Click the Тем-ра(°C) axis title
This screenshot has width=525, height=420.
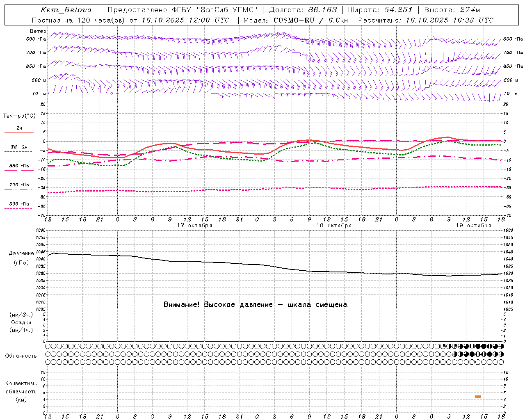tap(19, 116)
